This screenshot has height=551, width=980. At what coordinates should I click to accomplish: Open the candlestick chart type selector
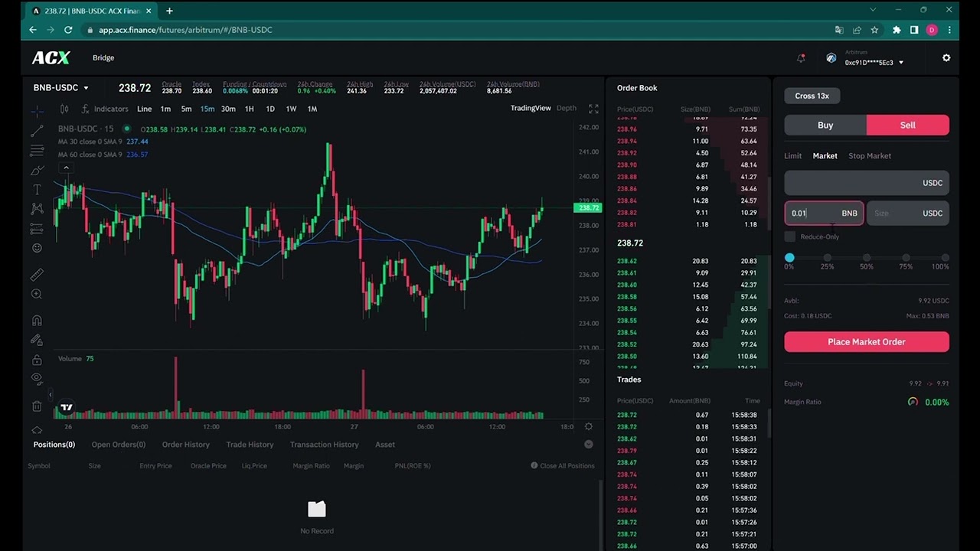coord(64,109)
